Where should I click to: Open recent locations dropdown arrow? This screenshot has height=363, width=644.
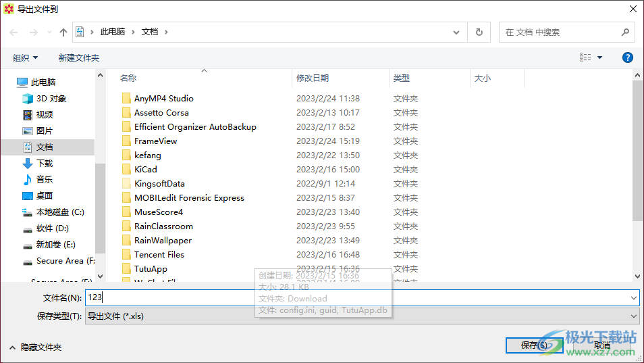(49, 32)
